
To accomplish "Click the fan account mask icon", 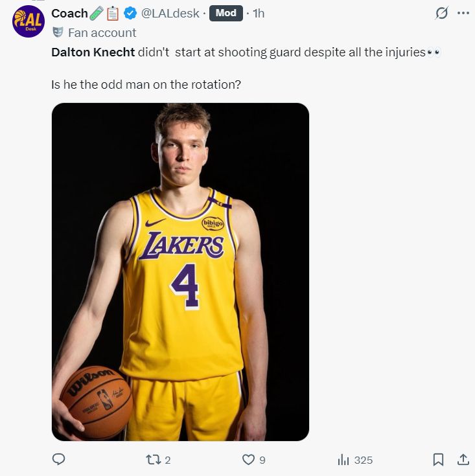I will [58, 32].
